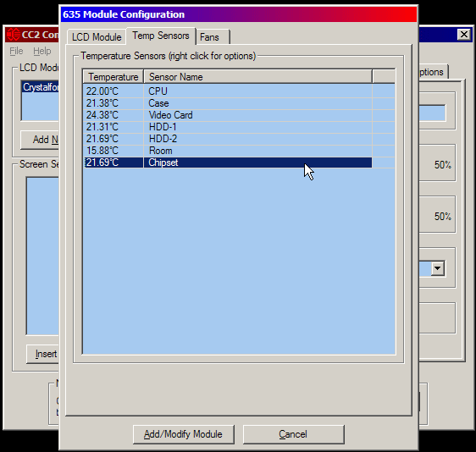Select the HDD-1 sensor row

pos(228,127)
